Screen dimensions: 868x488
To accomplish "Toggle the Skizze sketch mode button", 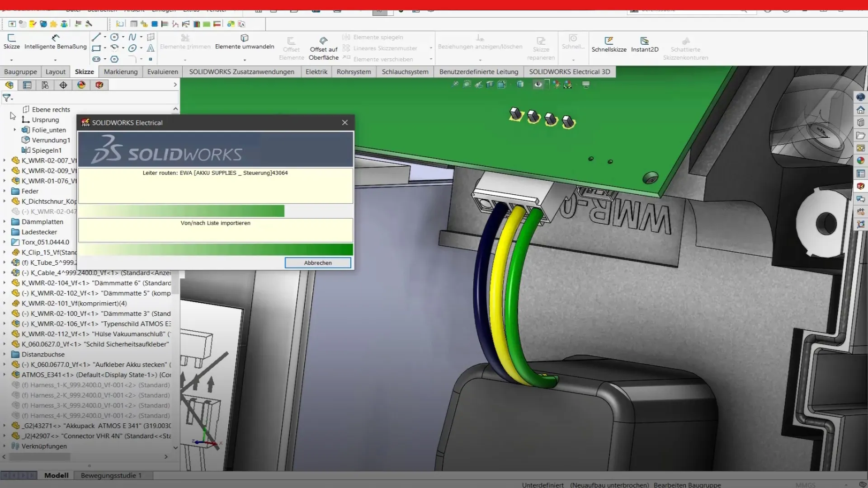I will point(11,38).
